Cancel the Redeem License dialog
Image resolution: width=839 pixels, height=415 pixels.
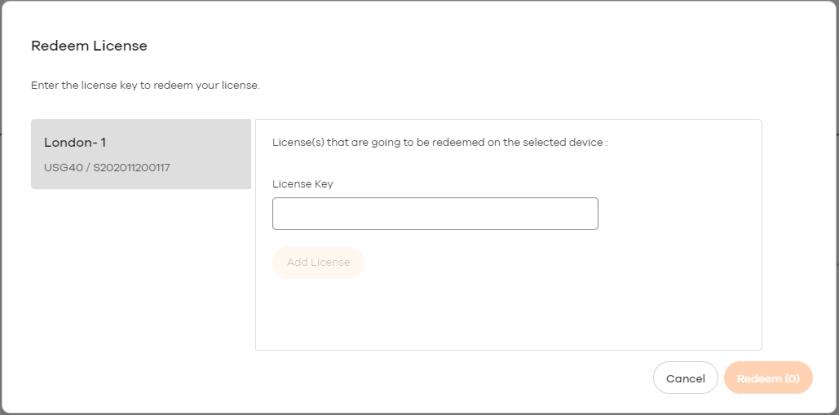coord(685,378)
